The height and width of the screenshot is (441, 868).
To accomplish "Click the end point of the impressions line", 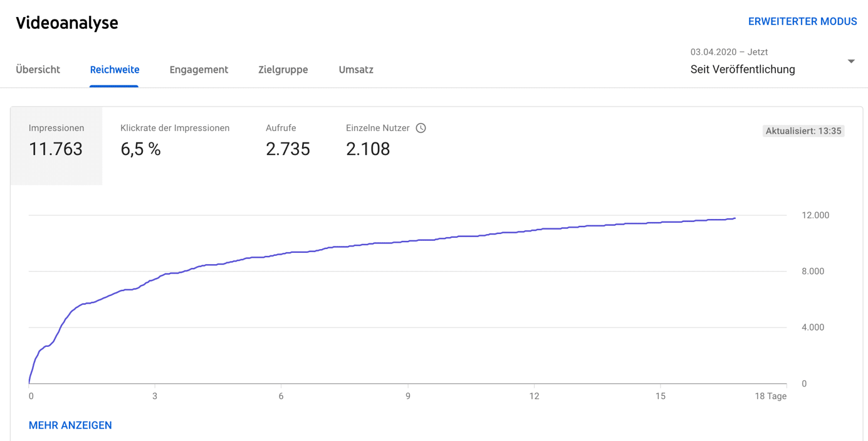I will click(735, 218).
